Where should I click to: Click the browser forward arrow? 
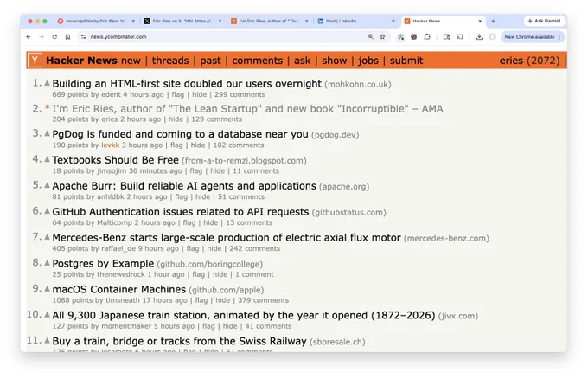point(42,36)
